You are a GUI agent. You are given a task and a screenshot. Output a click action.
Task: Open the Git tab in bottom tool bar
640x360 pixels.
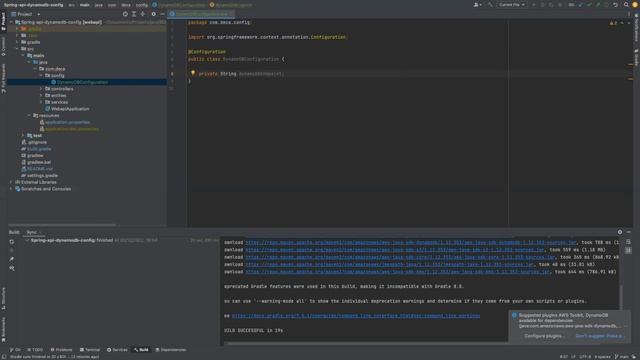coord(15,350)
